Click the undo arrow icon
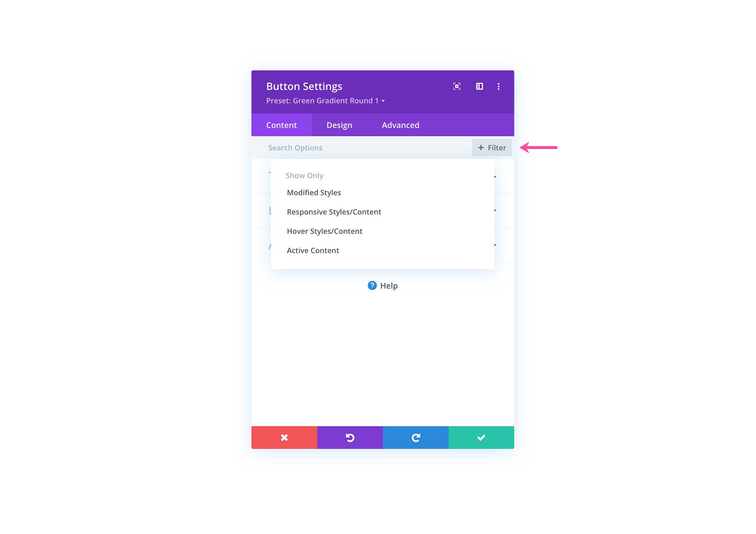Image resolution: width=756 pixels, height=534 pixels. click(x=350, y=437)
